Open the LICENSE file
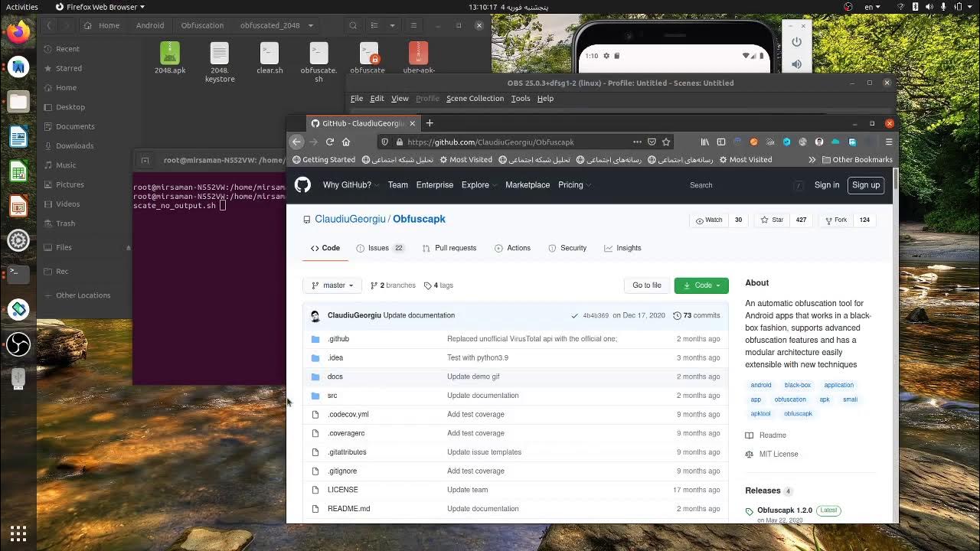The height and width of the screenshot is (551, 980). [342, 490]
